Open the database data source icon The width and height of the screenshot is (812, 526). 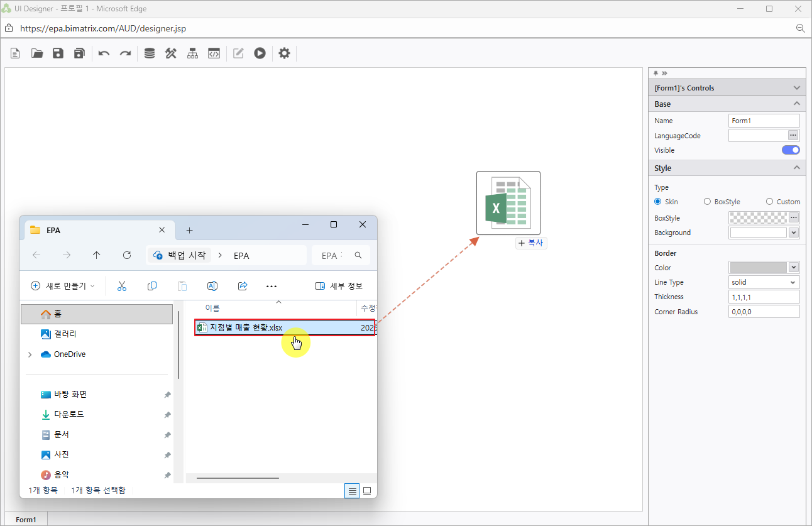click(x=150, y=53)
